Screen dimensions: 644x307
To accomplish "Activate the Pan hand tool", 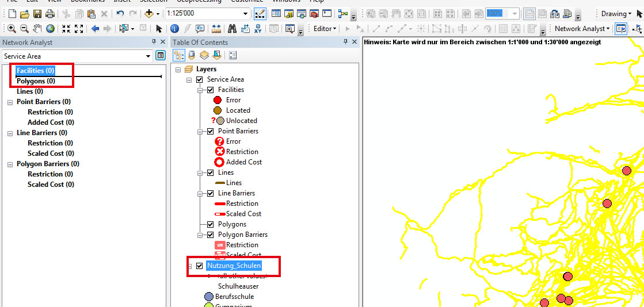I will 37,28.
